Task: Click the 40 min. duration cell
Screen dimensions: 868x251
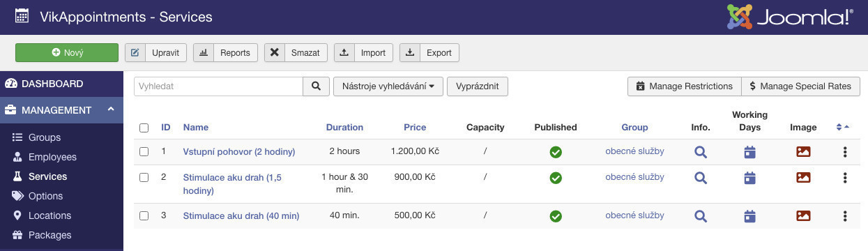Action: [x=344, y=215]
